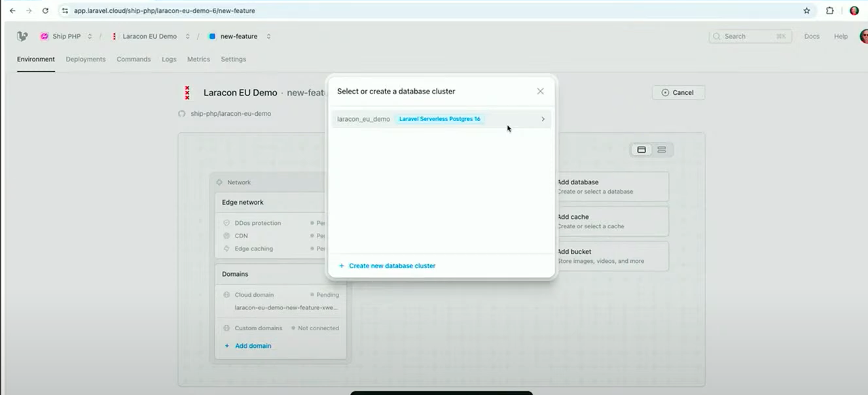The width and height of the screenshot is (868, 395).
Task: Click the CDN globe icon
Action: (x=227, y=235)
